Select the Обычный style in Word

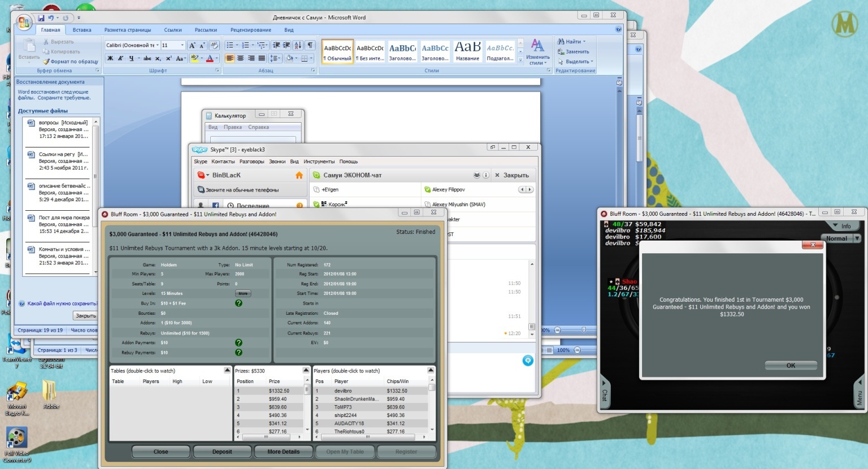pos(337,51)
